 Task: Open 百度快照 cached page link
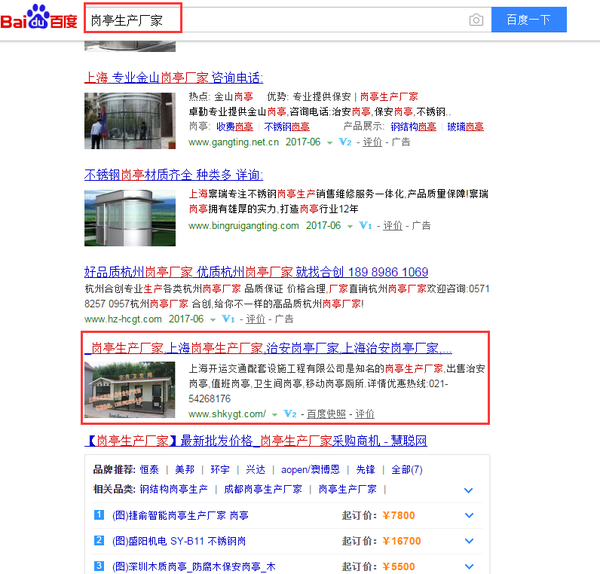326,414
